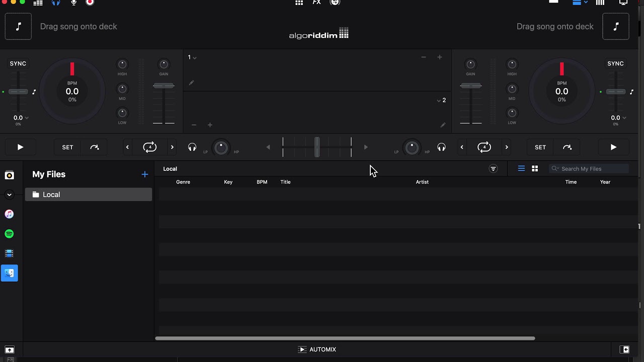
Task: Set cue point on right deck
Action: (x=540, y=147)
